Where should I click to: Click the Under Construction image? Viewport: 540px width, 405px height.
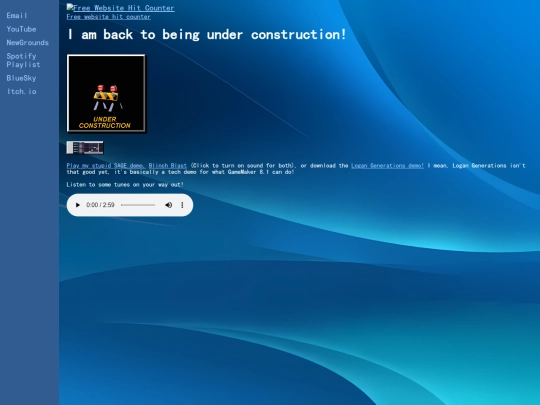coord(106,93)
